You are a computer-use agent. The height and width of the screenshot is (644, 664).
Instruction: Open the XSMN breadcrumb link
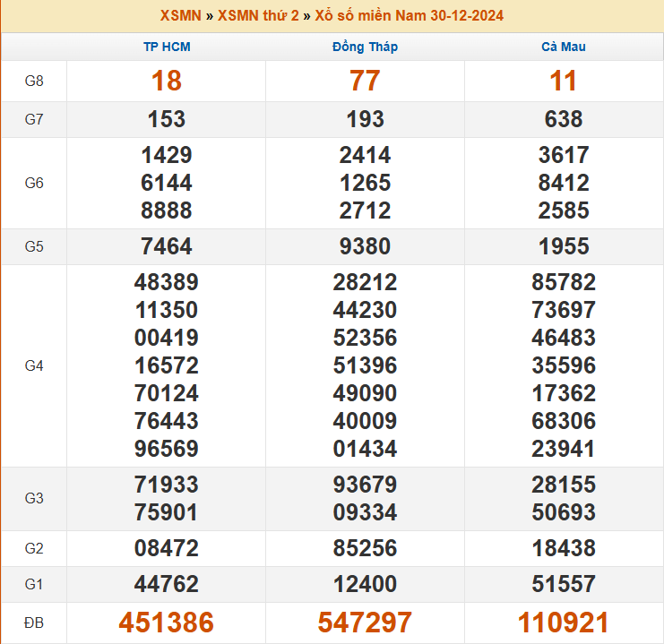(180, 15)
